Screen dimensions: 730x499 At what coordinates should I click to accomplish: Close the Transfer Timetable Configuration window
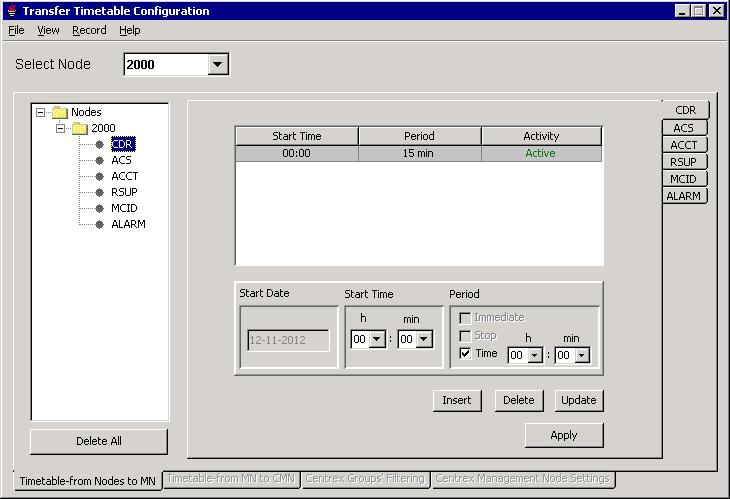click(x=716, y=11)
